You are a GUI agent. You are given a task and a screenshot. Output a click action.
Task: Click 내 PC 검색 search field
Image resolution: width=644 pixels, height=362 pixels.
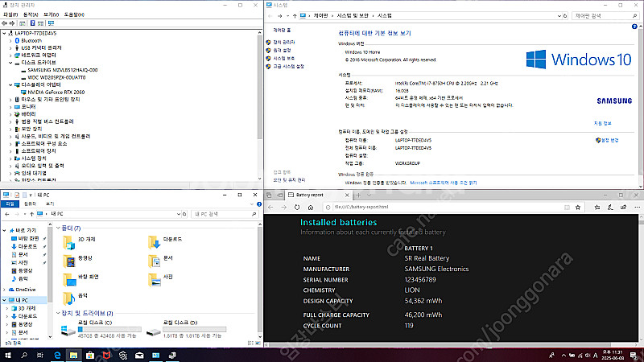[x=225, y=214]
